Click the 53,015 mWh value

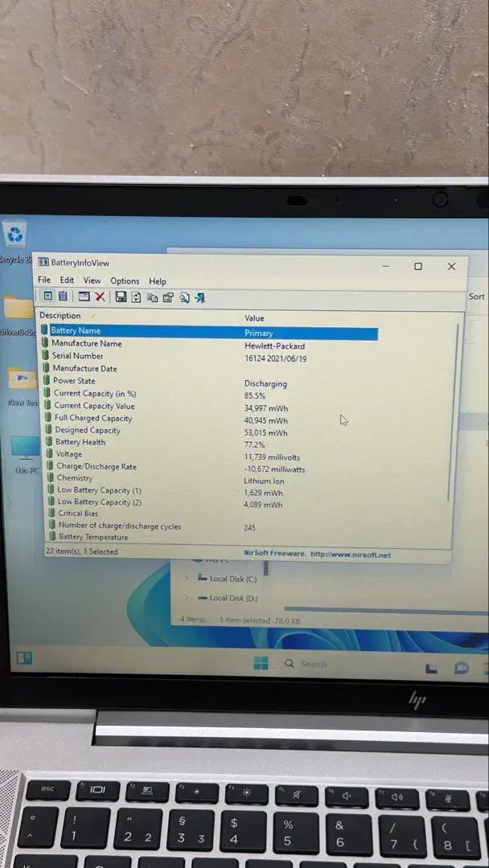[266, 433]
